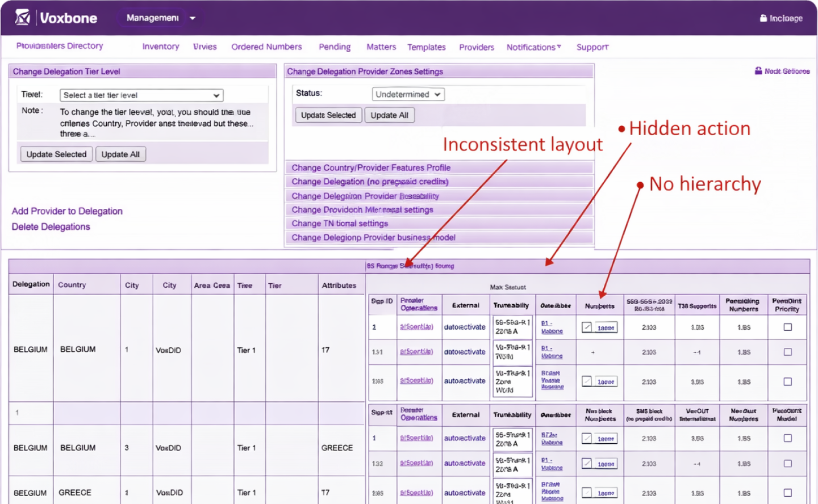
Task: Open the Notifications menu
Action: coord(533,47)
